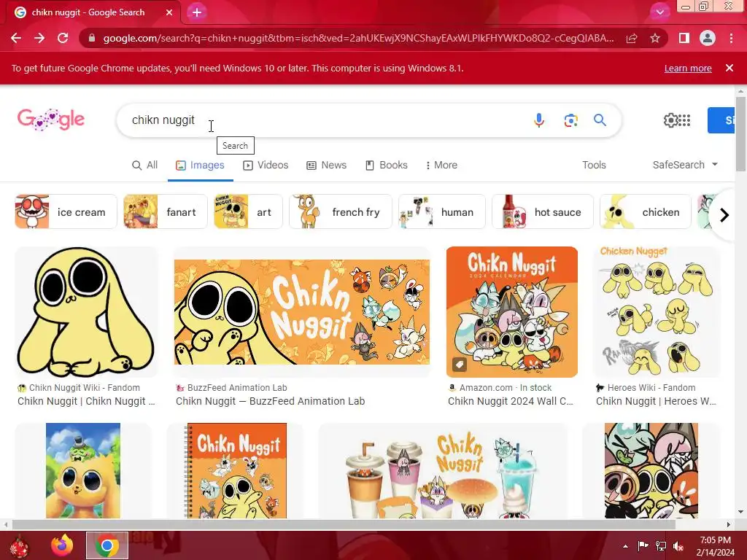This screenshot has height=560, width=747.
Task: Start voice search with the microphone icon
Action: (x=539, y=120)
